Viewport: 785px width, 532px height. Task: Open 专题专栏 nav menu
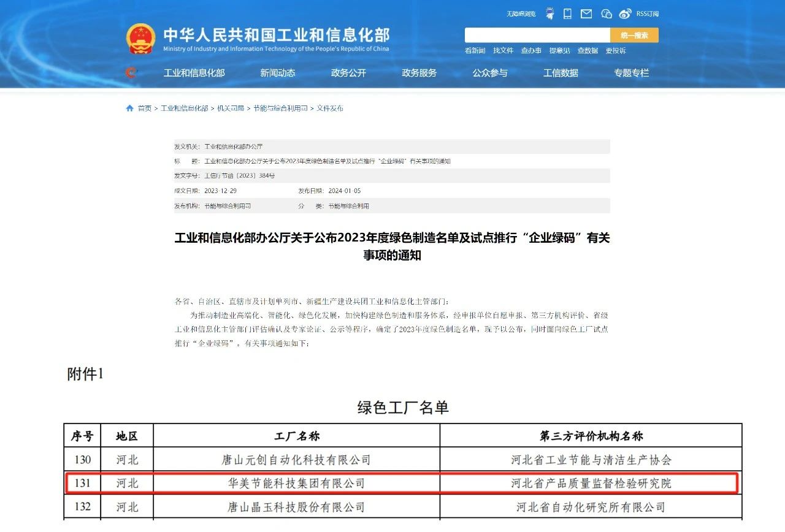(632, 73)
